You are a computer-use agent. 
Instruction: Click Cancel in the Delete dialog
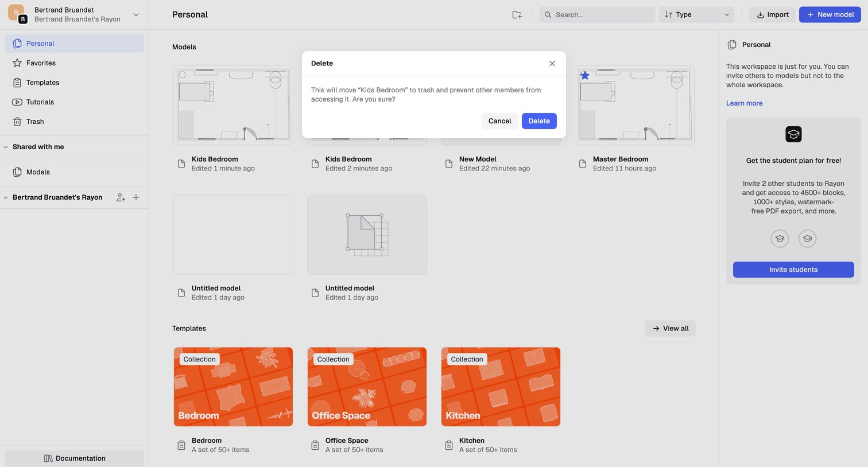pos(499,121)
